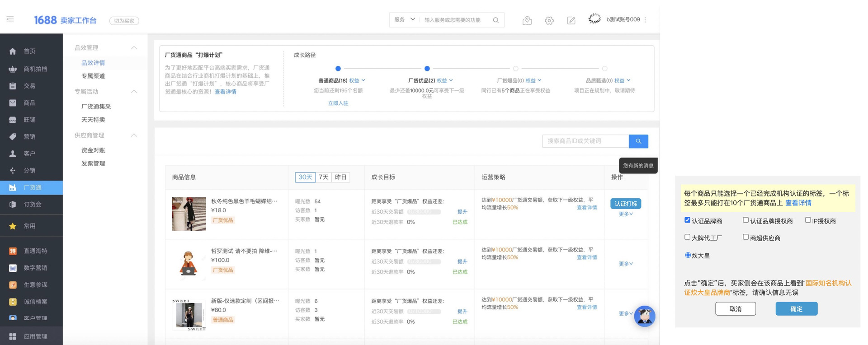Open the settings gear icon in header
Screen dimensions: 868x345
coord(549,20)
